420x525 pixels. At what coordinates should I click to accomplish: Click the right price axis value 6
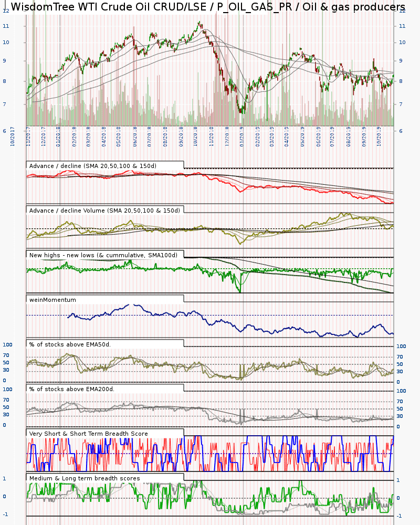coord(401,131)
